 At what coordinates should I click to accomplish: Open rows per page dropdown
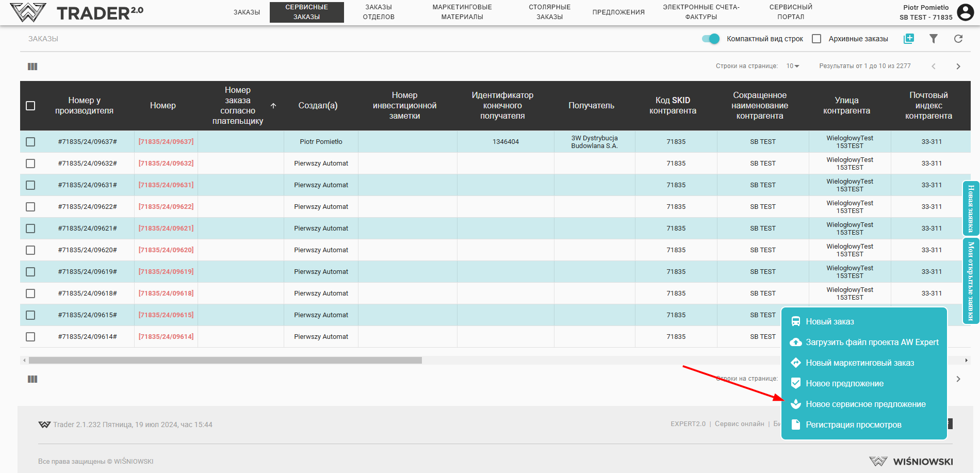pos(792,66)
